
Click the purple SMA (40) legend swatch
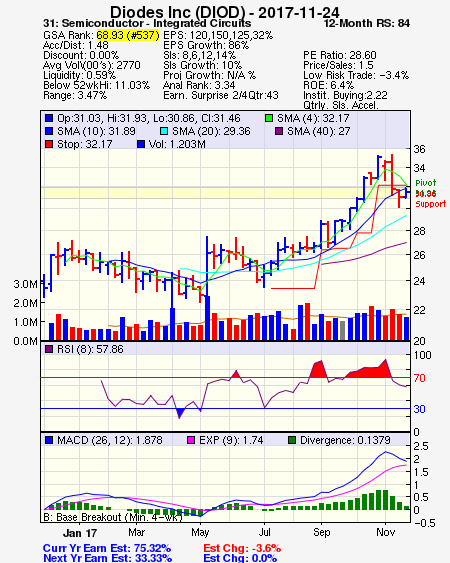coord(279,131)
